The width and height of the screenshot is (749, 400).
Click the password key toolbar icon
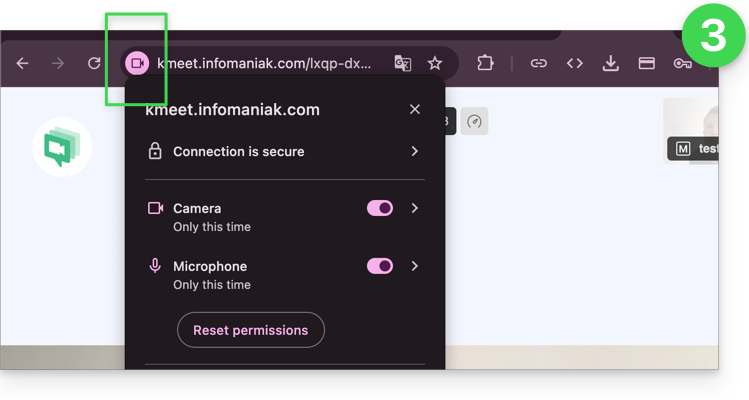[682, 63]
